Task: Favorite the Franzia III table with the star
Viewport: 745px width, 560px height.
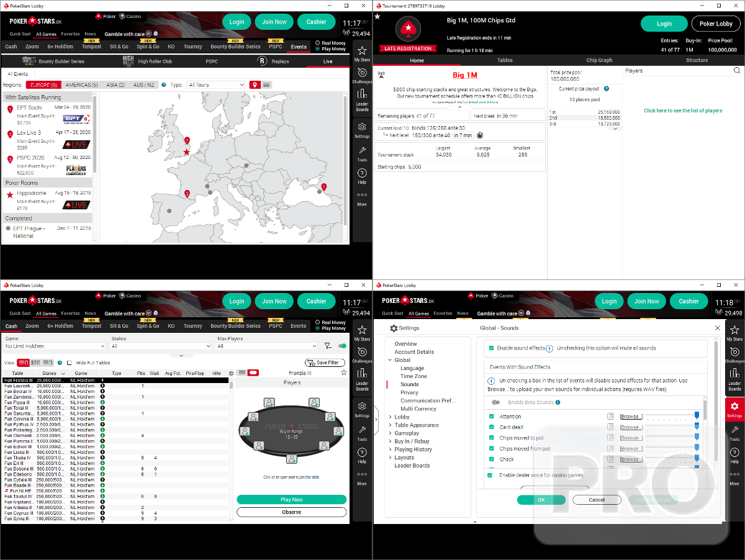Action: (x=344, y=373)
